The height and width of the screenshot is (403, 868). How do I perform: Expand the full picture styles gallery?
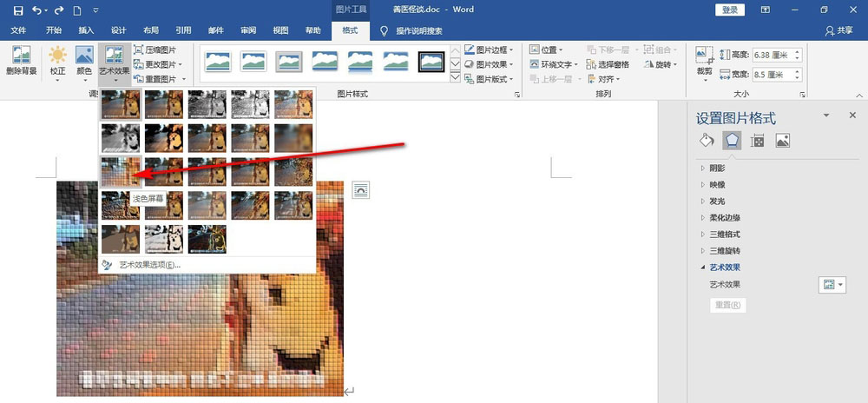click(455, 77)
